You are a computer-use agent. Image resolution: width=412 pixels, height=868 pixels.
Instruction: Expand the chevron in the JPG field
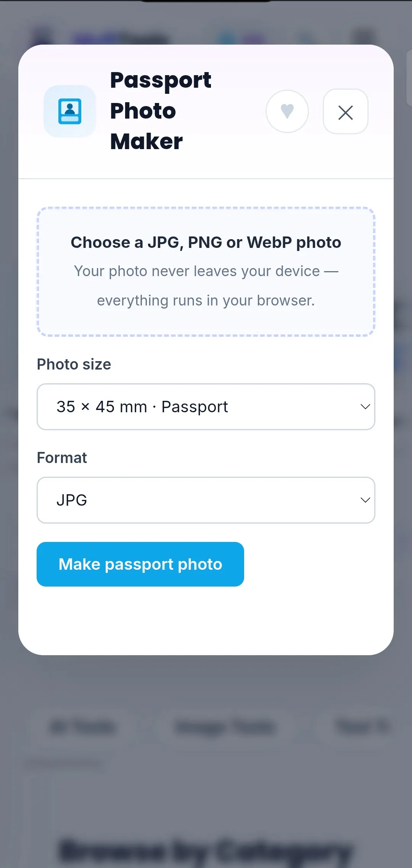point(365,500)
